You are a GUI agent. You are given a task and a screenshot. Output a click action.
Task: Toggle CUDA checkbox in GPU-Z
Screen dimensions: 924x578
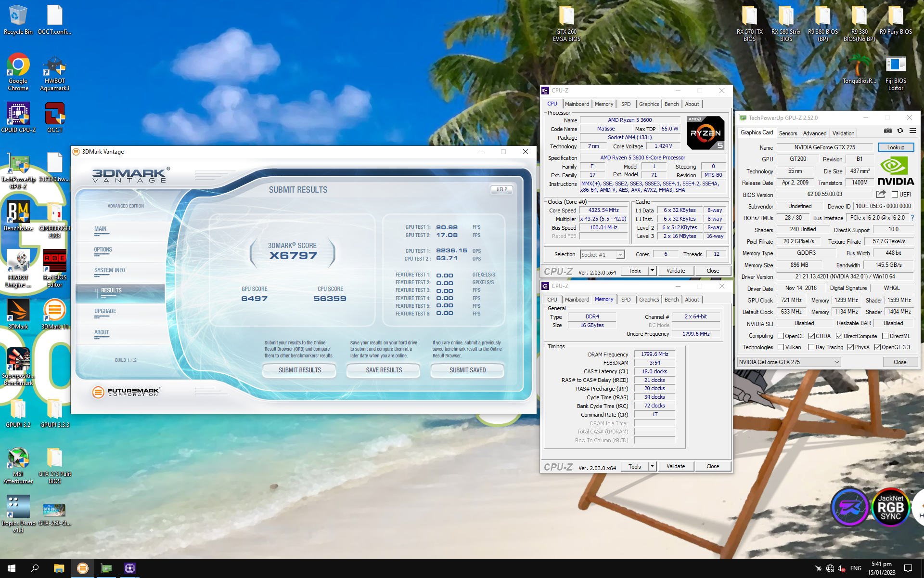811,336
